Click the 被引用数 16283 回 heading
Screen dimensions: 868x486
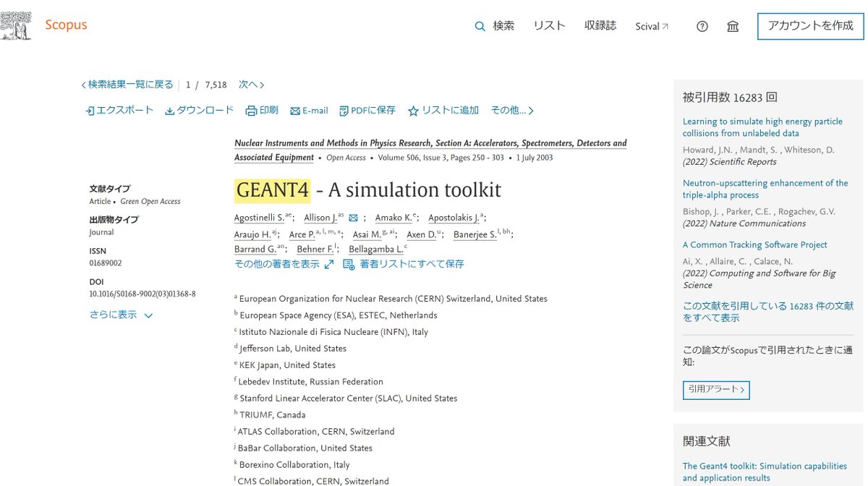730,98
